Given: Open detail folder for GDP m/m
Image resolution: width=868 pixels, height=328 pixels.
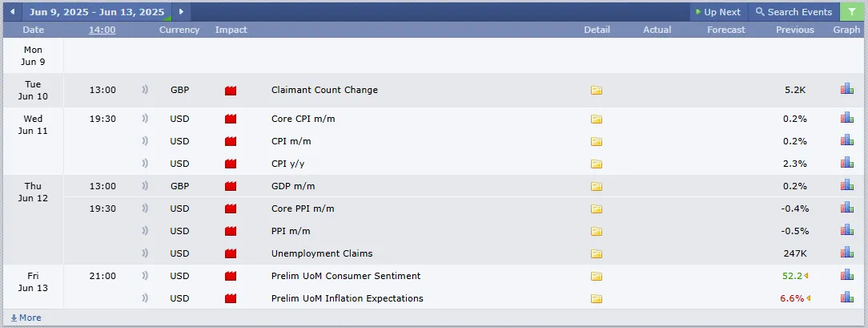Looking at the screenshot, I should coord(597,187).
